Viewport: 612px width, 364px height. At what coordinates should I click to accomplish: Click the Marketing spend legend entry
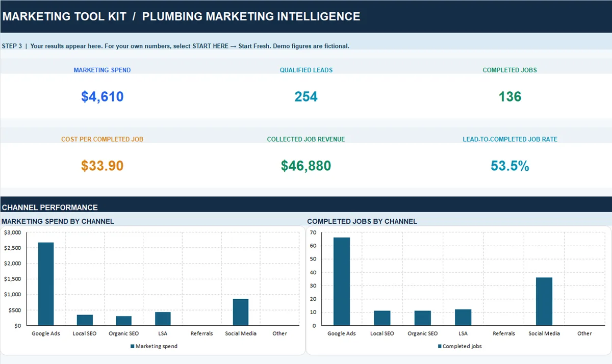click(154, 346)
